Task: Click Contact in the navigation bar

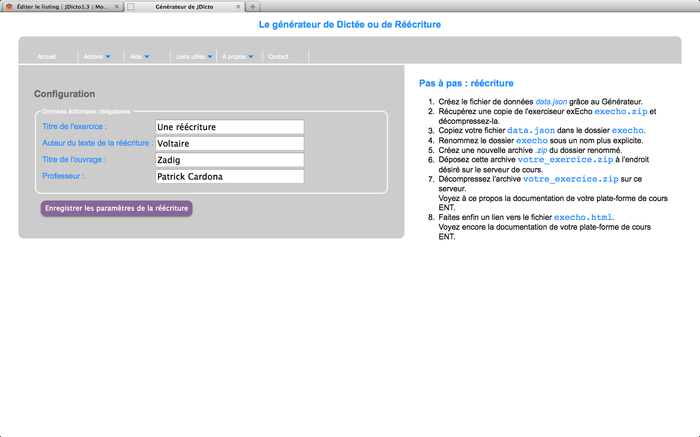Action: click(278, 57)
